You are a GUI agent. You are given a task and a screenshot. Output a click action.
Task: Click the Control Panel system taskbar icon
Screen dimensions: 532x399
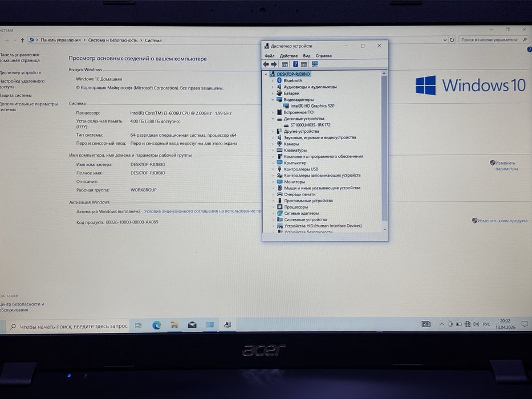click(x=210, y=325)
